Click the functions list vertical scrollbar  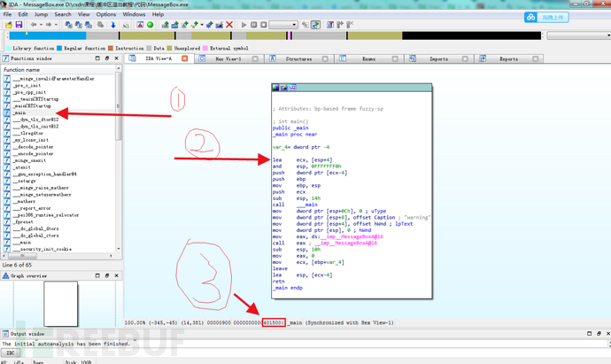pos(119,106)
